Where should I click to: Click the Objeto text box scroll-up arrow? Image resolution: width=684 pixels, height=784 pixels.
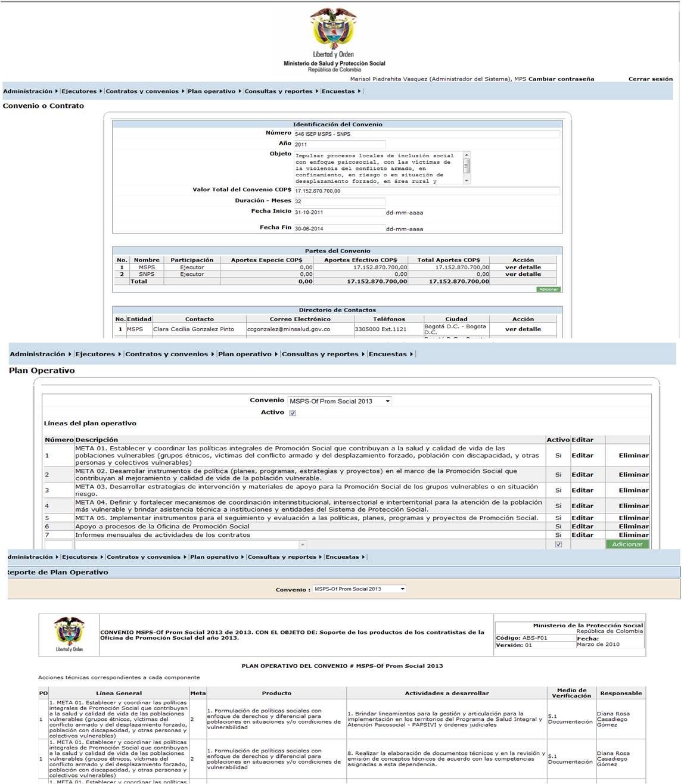[467, 155]
